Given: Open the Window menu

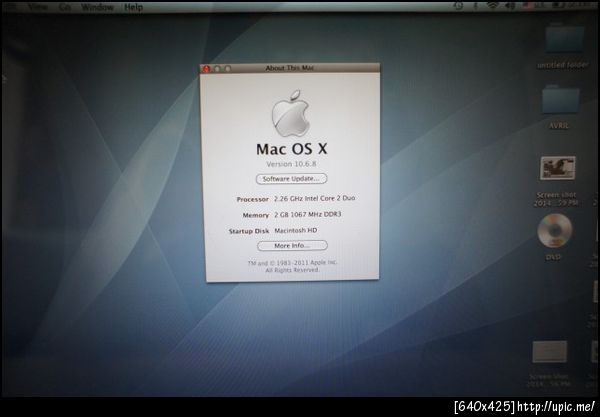Looking at the screenshot, I should 97,7.
